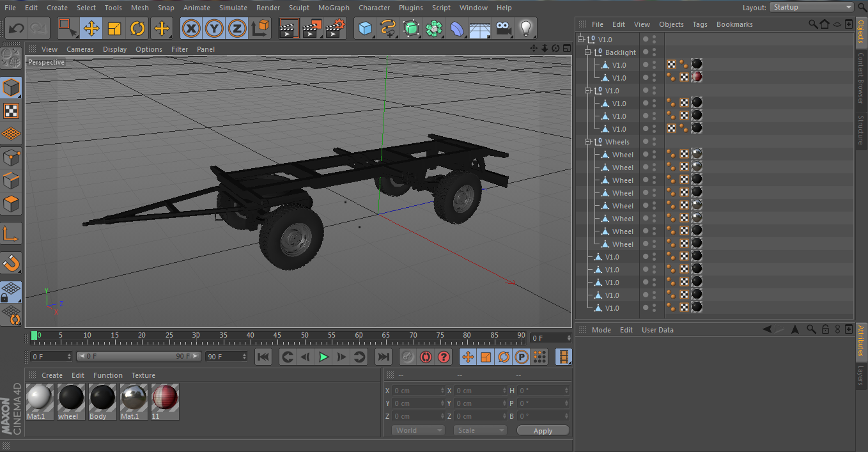Select the Move tool in top toolbar
Image resolution: width=868 pixels, height=452 pixels.
coord(91,28)
